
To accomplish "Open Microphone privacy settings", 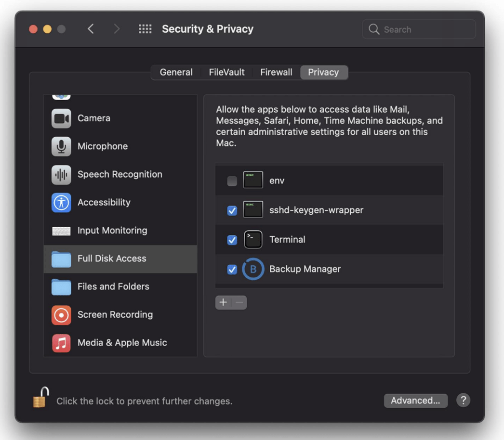I will (120, 146).
